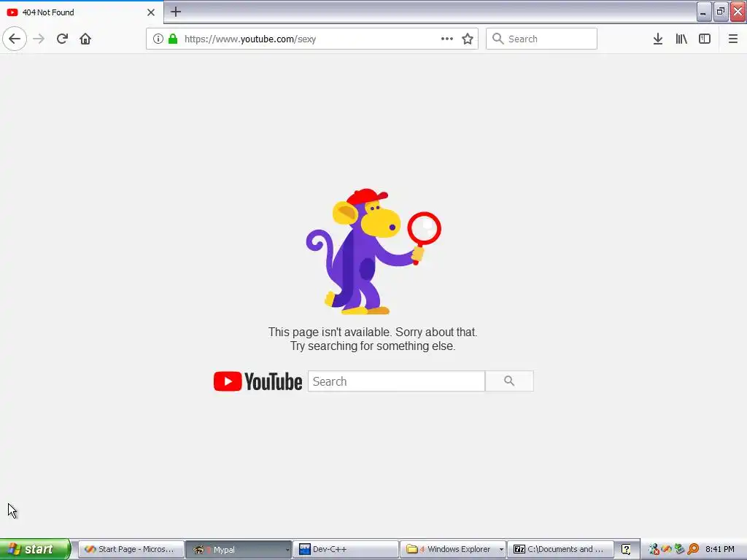This screenshot has height=560, width=747.
Task: Click the help question mark taskbar button
Action: tap(626, 549)
